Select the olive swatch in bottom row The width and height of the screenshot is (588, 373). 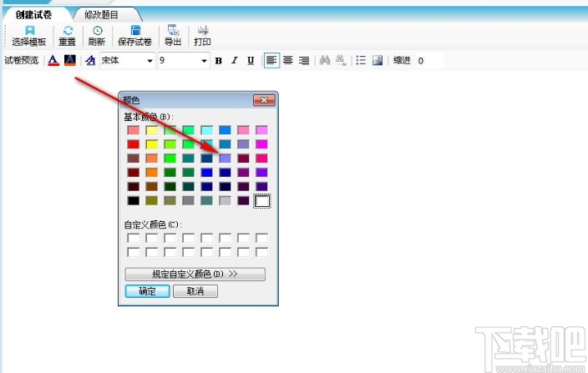(x=151, y=201)
